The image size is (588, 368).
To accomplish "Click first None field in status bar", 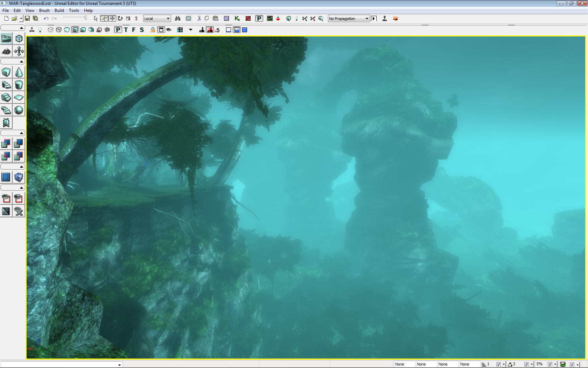I will pos(405,364).
